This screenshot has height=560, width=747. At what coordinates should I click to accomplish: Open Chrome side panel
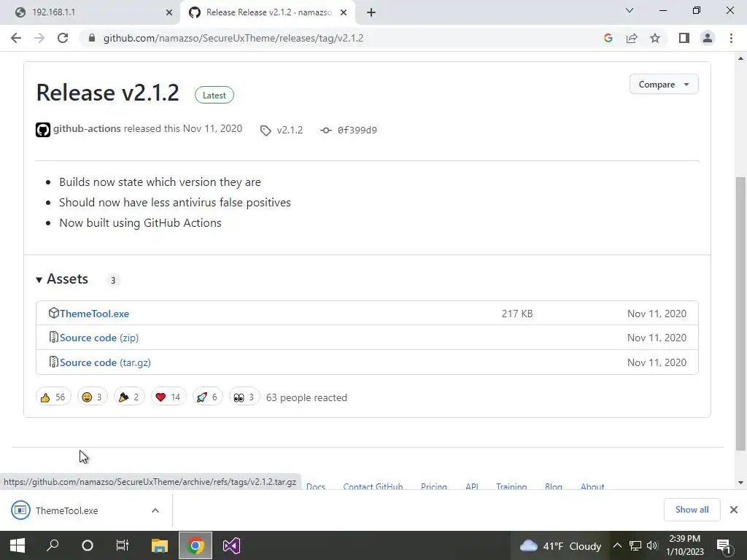[684, 38]
